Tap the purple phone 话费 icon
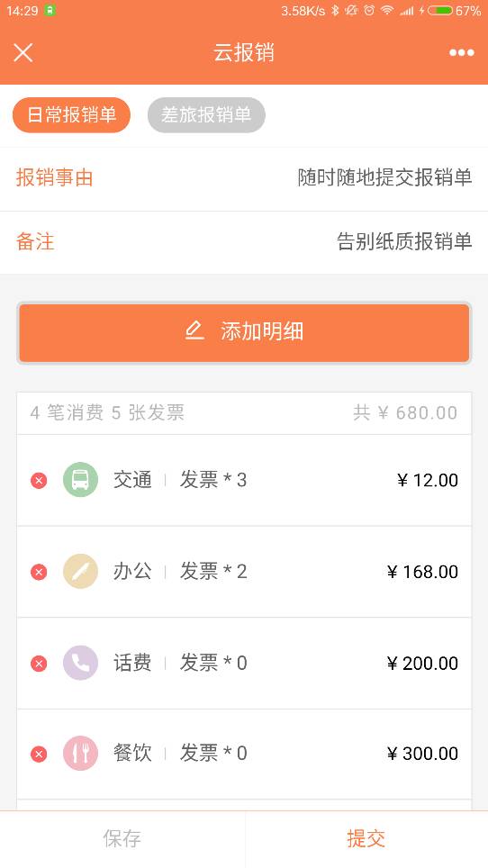Screen dimensions: 488x868 80,663
